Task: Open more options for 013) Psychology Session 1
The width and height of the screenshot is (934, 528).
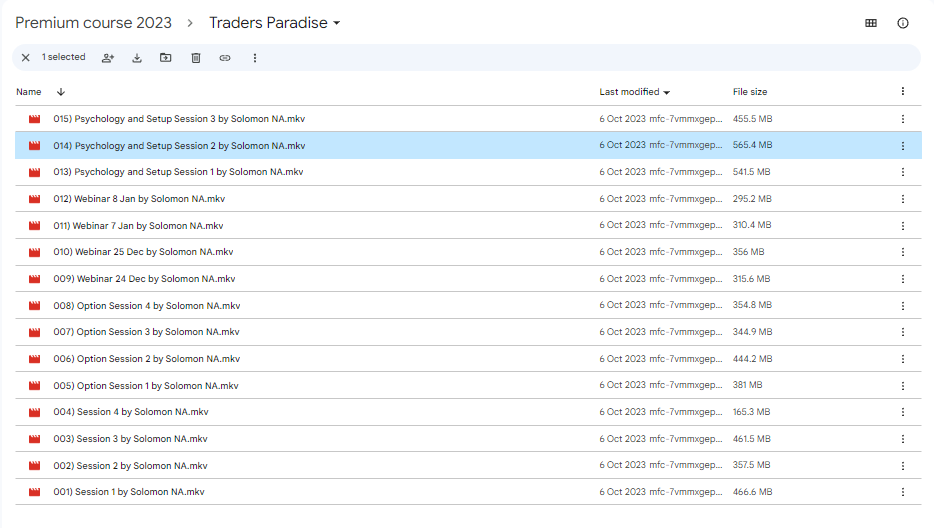Action: [x=903, y=172]
